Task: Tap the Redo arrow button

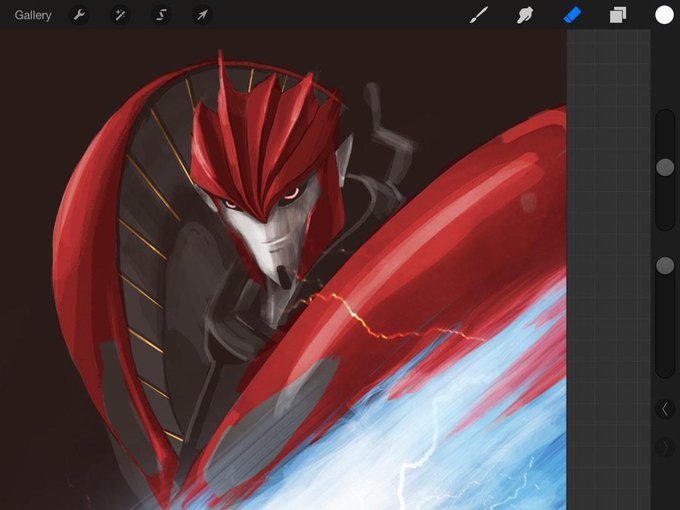Action: click(x=665, y=447)
